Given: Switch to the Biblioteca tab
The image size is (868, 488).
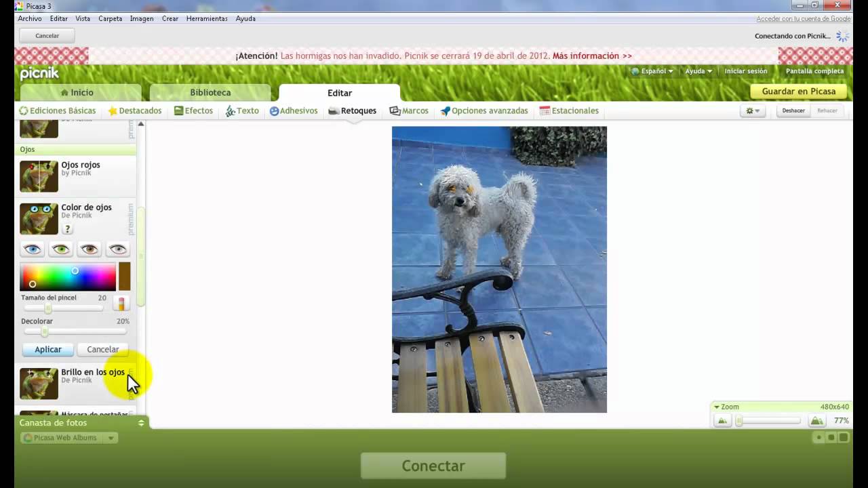Looking at the screenshot, I should pos(210,93).
